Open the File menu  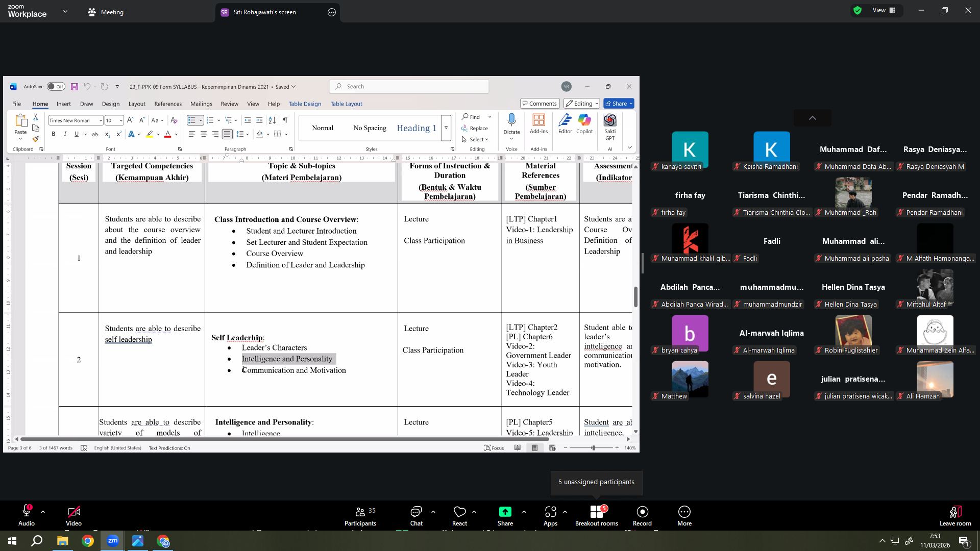pyautogui.click(x=16, y=104)
